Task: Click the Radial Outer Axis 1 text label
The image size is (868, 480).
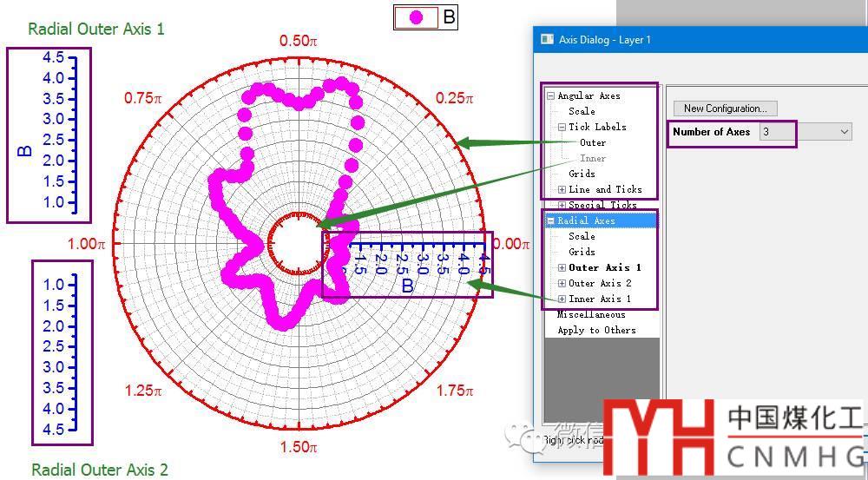Action: click(x=95, y=29)
